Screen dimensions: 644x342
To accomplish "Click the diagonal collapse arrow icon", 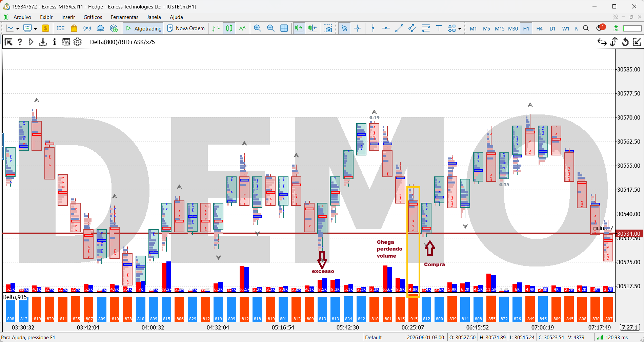I will 637,42.
